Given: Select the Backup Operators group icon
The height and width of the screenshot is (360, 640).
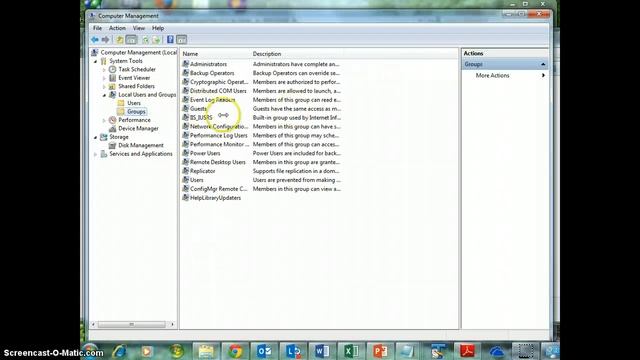Looking at the screenshot, I should 186,73.
